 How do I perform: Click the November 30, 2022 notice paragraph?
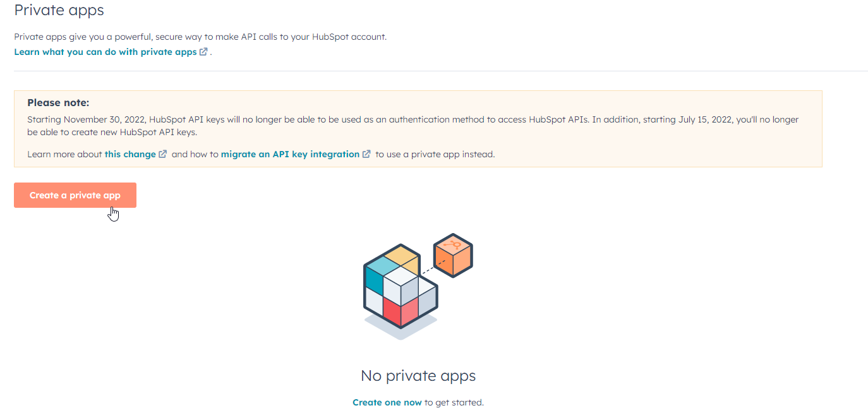pyautogui.click(x=413, y=126)
